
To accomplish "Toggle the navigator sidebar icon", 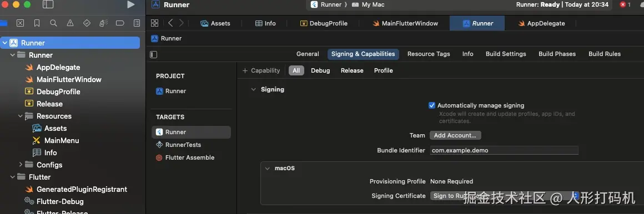I will [48, 4].
